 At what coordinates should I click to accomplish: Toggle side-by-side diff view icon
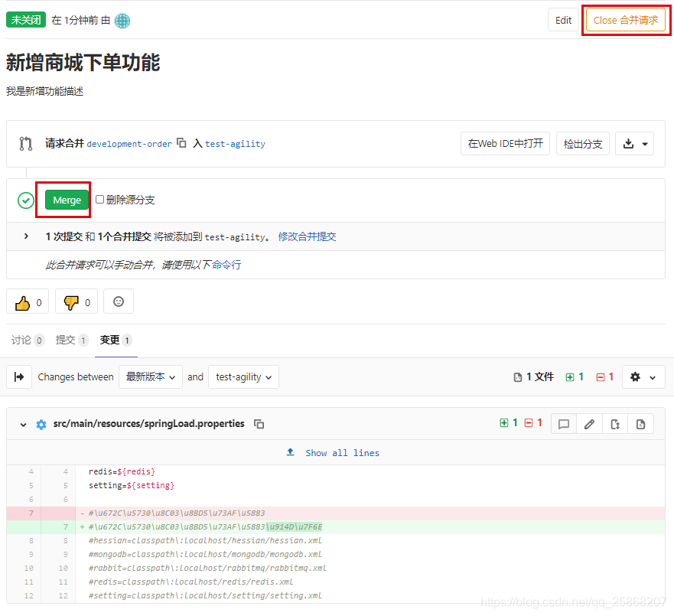19,376
